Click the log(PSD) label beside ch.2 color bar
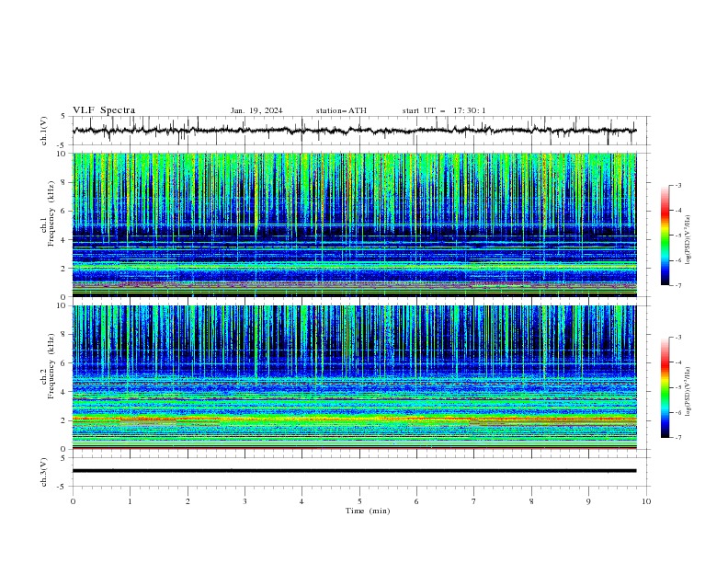Screen dimensions: 728x563 click(x=688, y=391)
